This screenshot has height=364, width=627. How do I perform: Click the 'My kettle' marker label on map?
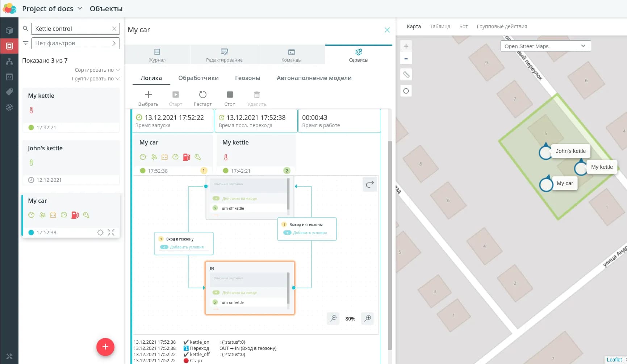click(602, 167)
